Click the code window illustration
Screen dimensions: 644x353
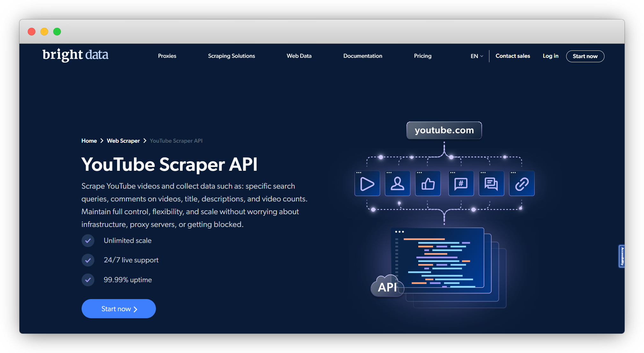point(437,258)
